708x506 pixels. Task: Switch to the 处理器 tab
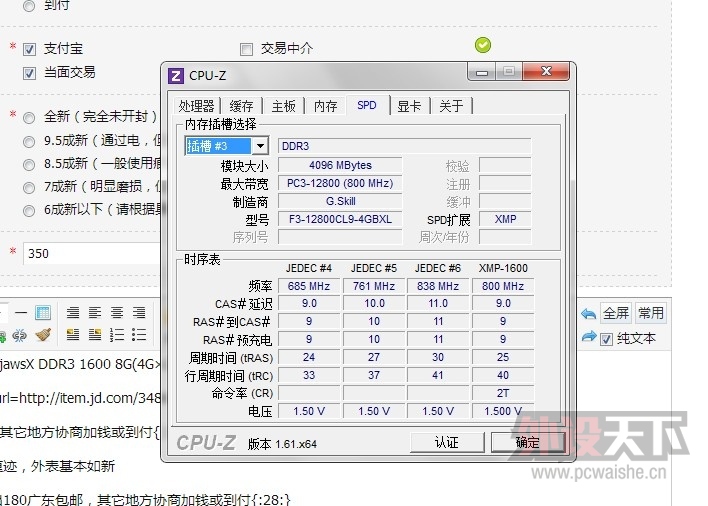click(196, 106)
